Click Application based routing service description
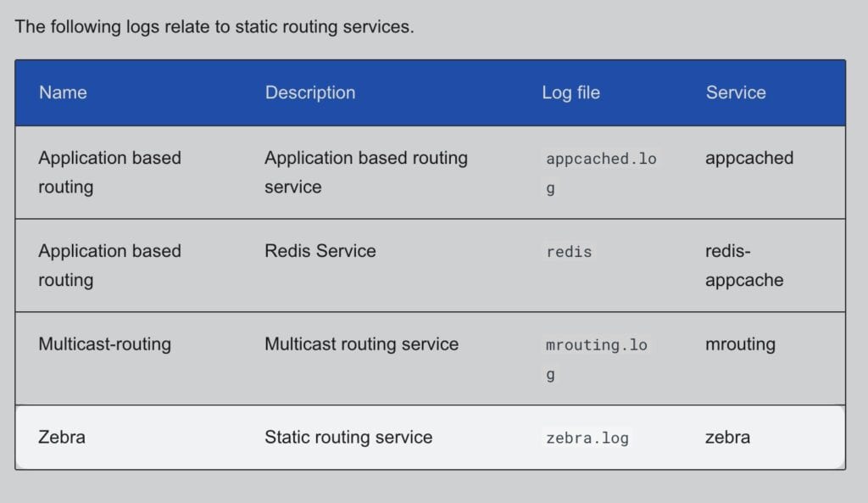The width and height of the screenshot is (868, 503). point(366,172)
